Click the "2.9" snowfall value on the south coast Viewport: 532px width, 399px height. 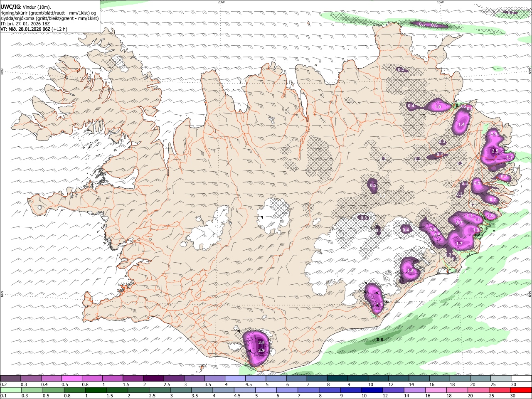261,351
